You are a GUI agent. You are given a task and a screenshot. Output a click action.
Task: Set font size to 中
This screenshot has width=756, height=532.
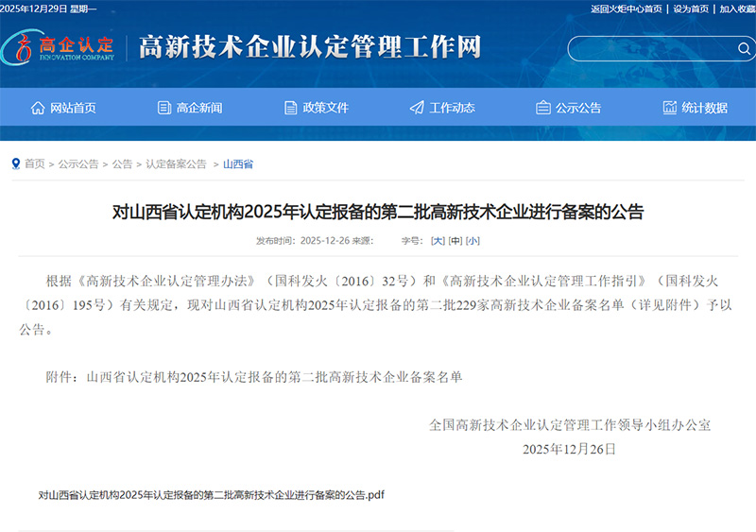(455, 241)
